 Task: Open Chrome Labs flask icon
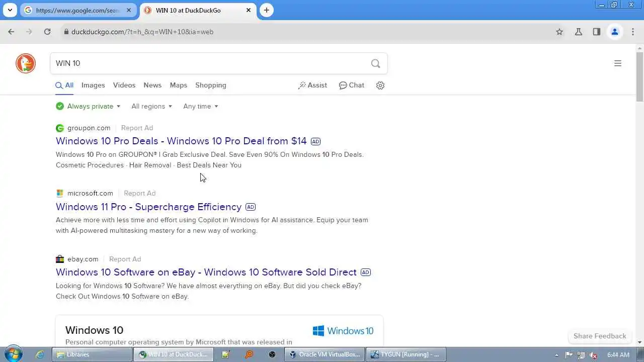coord(579,32)
